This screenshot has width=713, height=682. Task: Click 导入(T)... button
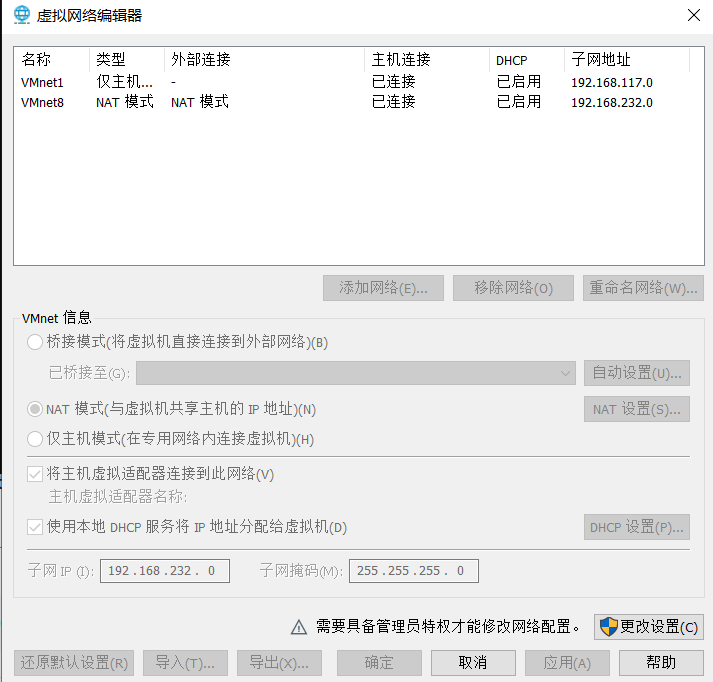click(185, 663)
